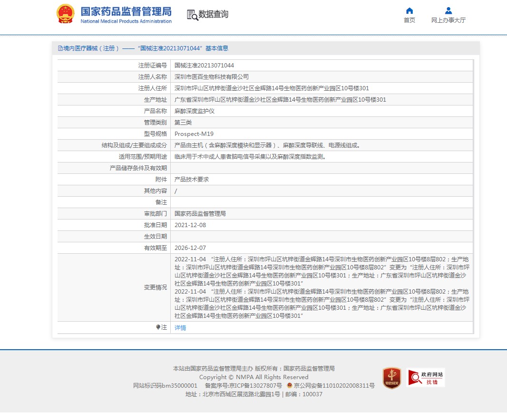The width and height of the screenshot is (507, 420).
Task: Click the 网上办事大厅 person icon
Action: (448, 10)
